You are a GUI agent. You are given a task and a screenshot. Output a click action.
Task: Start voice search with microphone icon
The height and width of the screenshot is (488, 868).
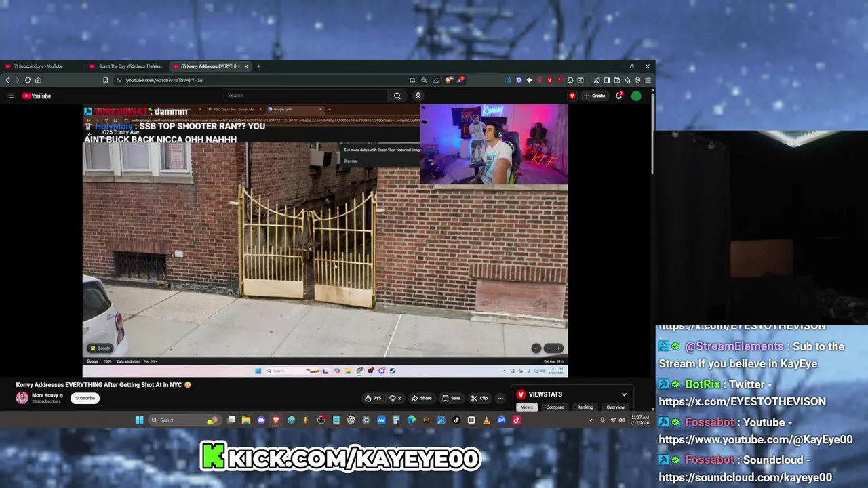pyautogui.click(x=418, y=96)
